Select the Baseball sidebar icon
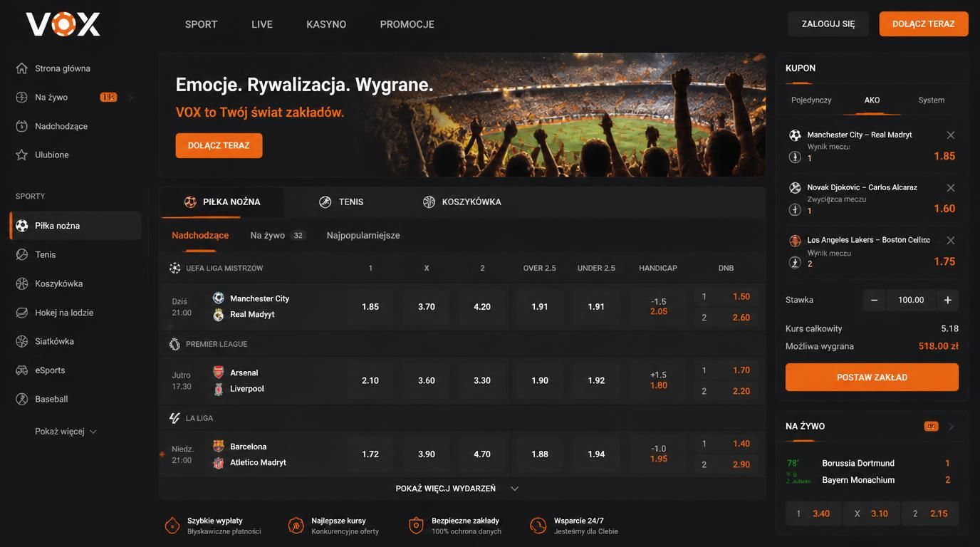Screen dimensions: 980x547 coord(22,399)
